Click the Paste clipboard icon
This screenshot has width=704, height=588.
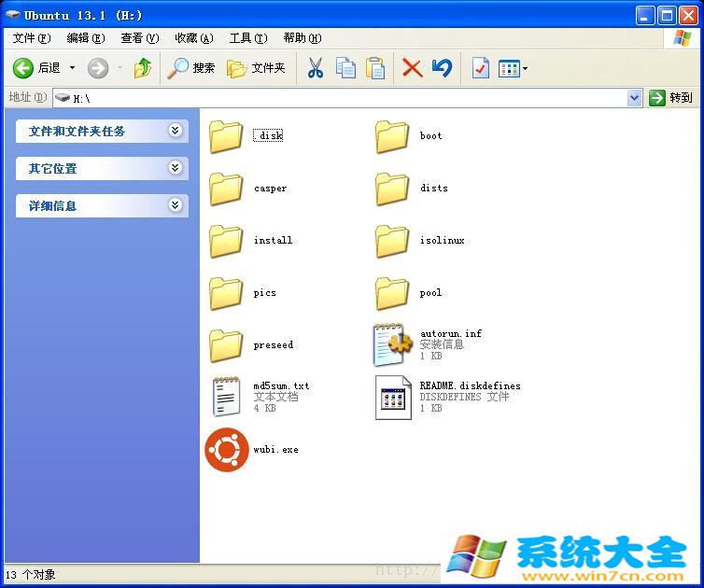375,68
